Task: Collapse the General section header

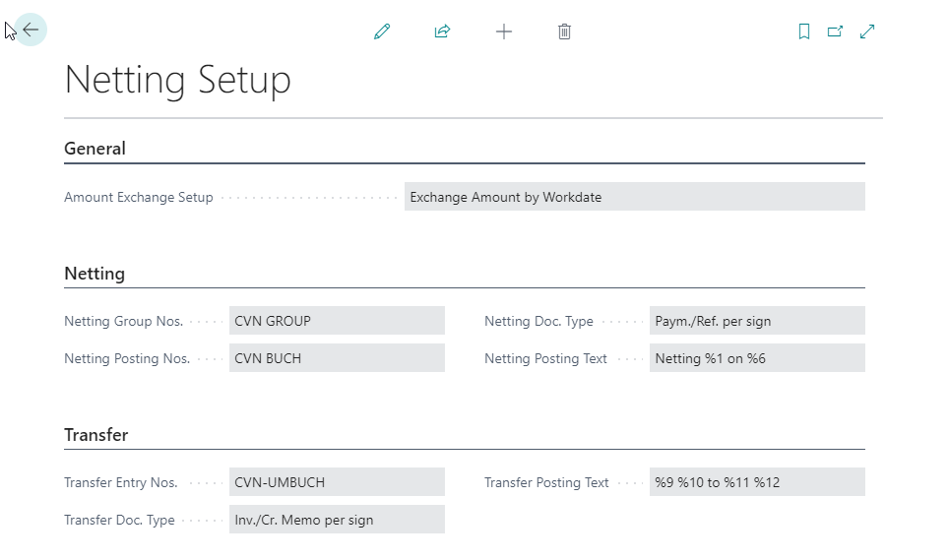Action: (x=95, y=149)
